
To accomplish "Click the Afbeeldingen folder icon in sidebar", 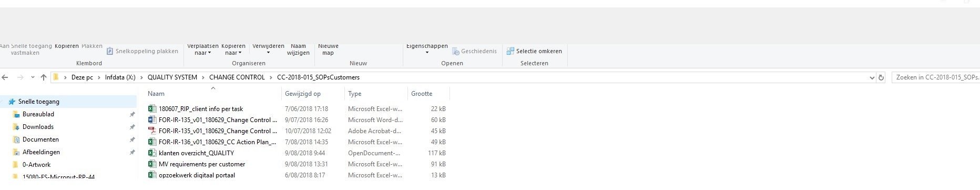I will 16,152.
